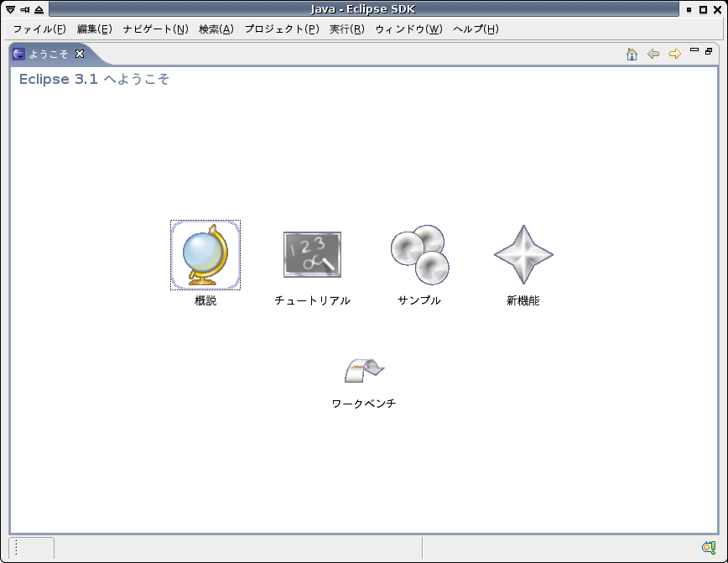
Task: Click the 概説 label link
Action: click(205, 300)
